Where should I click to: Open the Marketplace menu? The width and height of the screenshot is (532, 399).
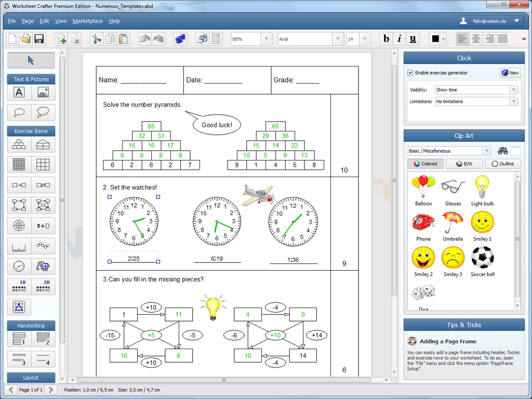87,21
